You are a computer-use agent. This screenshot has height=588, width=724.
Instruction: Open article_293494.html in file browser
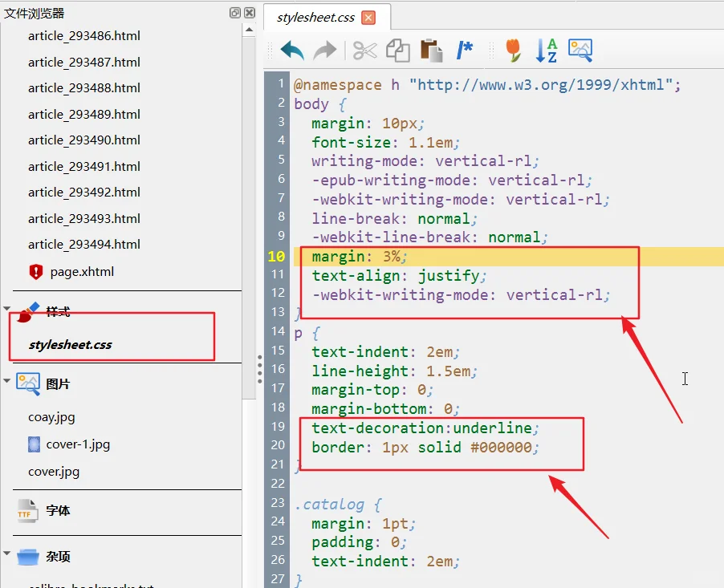[x=84, y=244]
